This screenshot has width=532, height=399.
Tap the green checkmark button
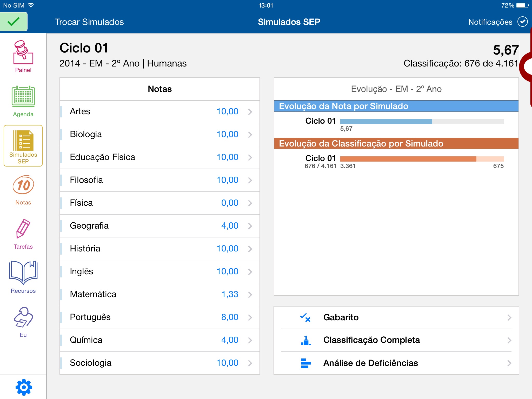[14, 22]
